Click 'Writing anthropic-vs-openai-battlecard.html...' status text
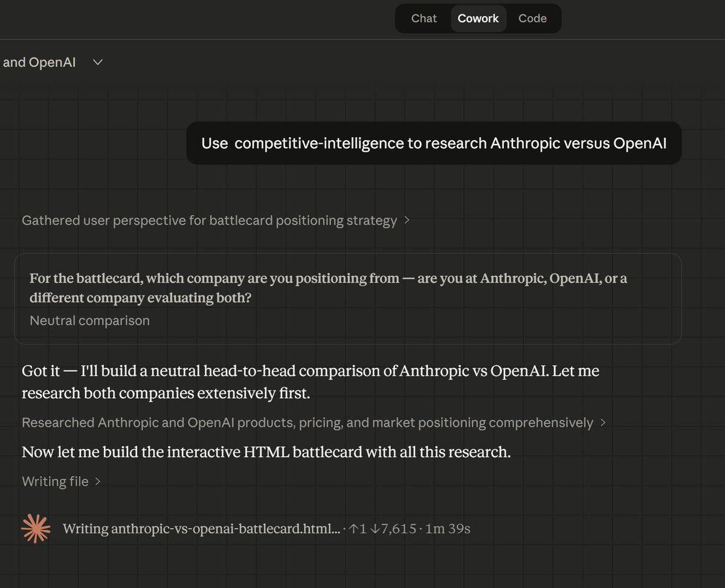This screenshot has height=588, width=725. pos(201,529)
